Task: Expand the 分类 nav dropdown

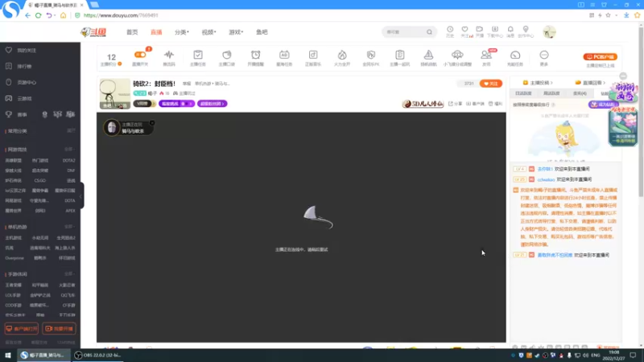Action: 182,32
